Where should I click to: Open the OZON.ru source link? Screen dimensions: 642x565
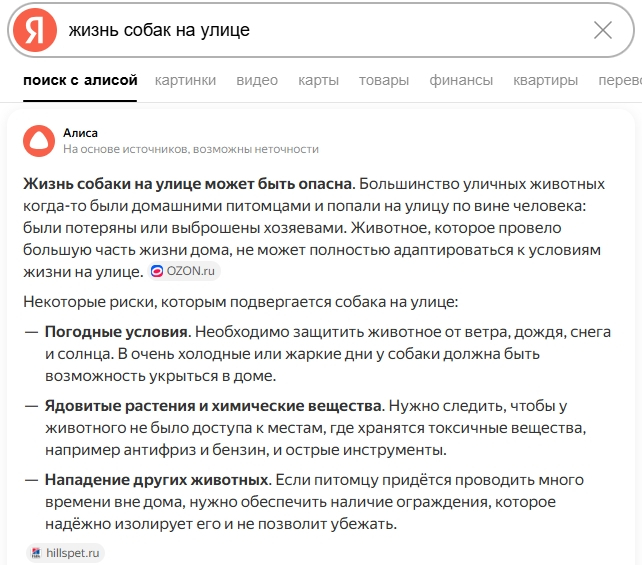tap(191, 271)
